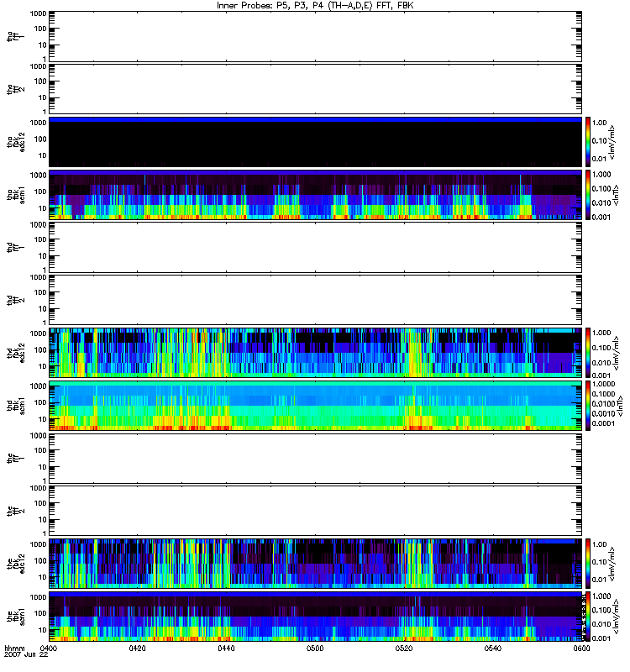Screen dimensions: 630x672
Task: Click the tha fbk edc12 color bar
Action: [x=588, y=142]
